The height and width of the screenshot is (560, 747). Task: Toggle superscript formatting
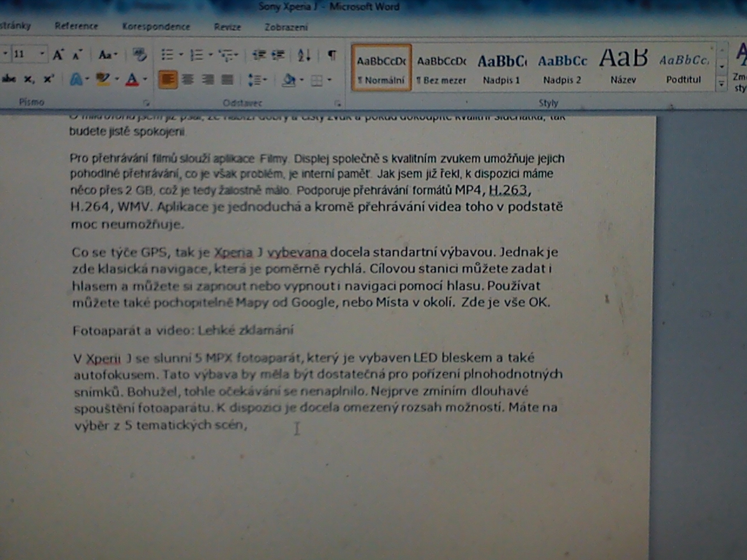pos(49,79)
